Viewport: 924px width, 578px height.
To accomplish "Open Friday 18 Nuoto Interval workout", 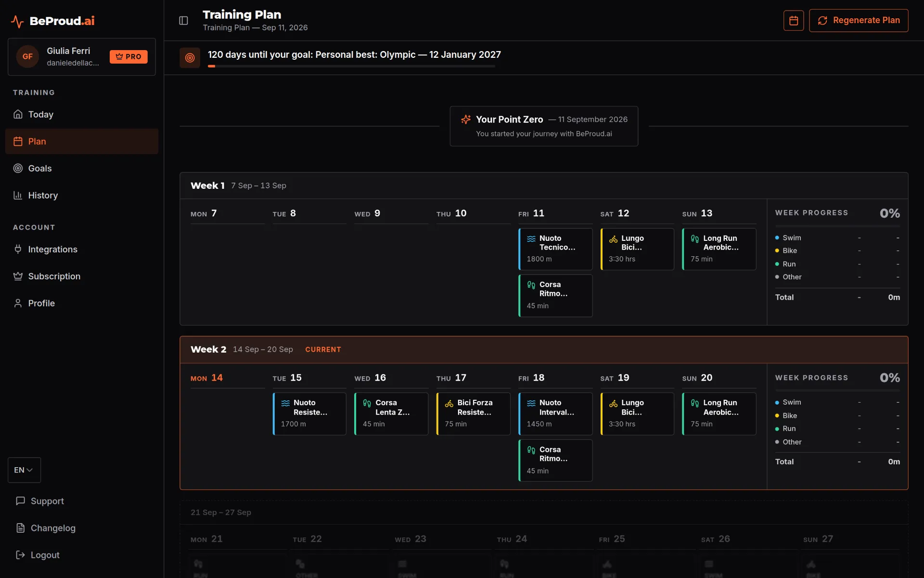I will coord(555,414).
